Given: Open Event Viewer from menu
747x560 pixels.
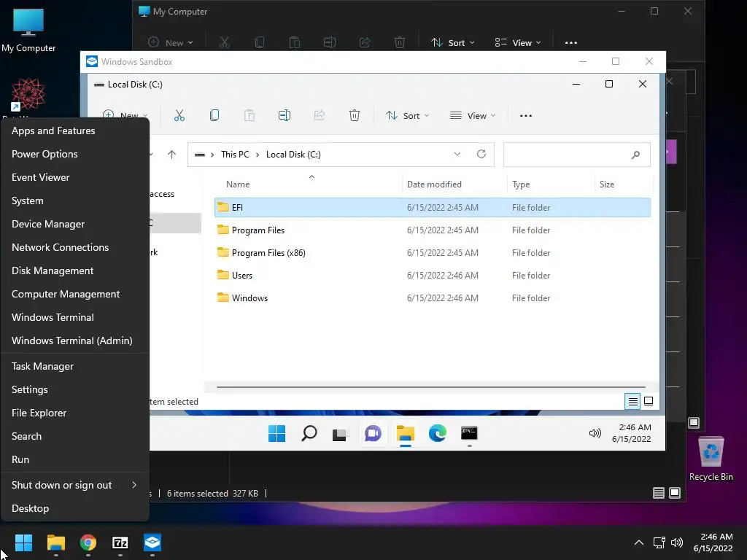Looking at the screenshot, I should pyautogui.click(x=75, y=177).
